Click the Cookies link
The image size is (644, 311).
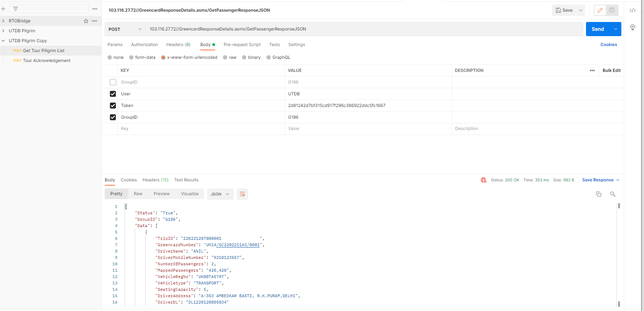pyautogui.click(x=609, y=45)
